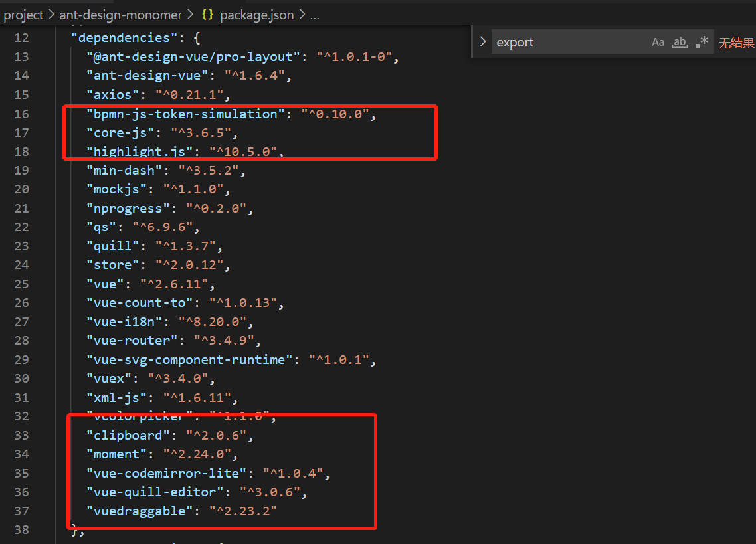
Task: Click "@ant-design-vue/pro-layout" dependency
Action: [x=193, y=57]
